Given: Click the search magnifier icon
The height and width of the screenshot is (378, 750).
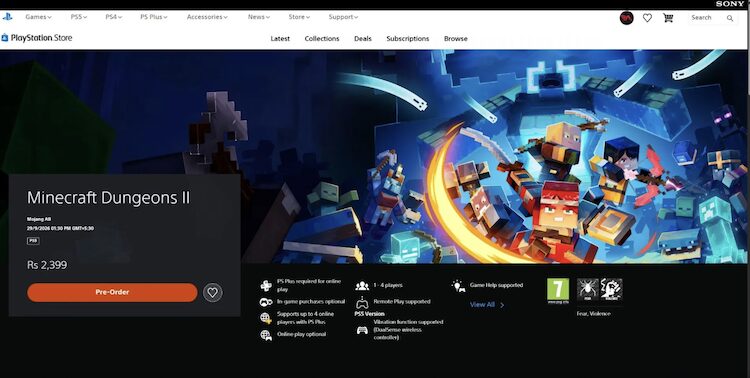Looking at the screenshot, I should (729, 18).
